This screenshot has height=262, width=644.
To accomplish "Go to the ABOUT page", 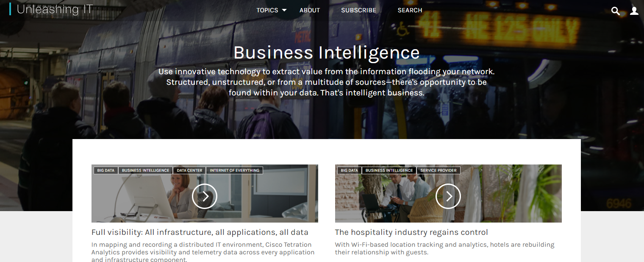I will coord(310,10).
